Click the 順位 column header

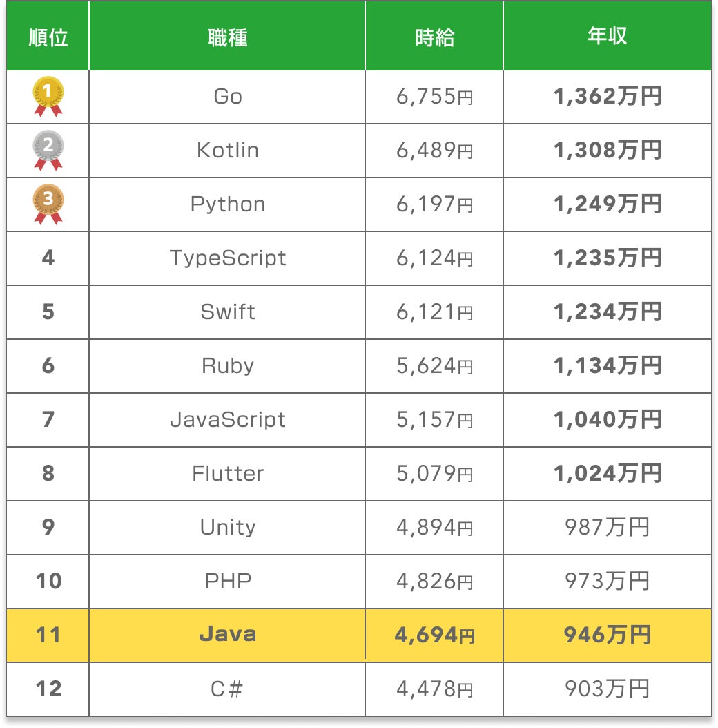tap(48, 37)
